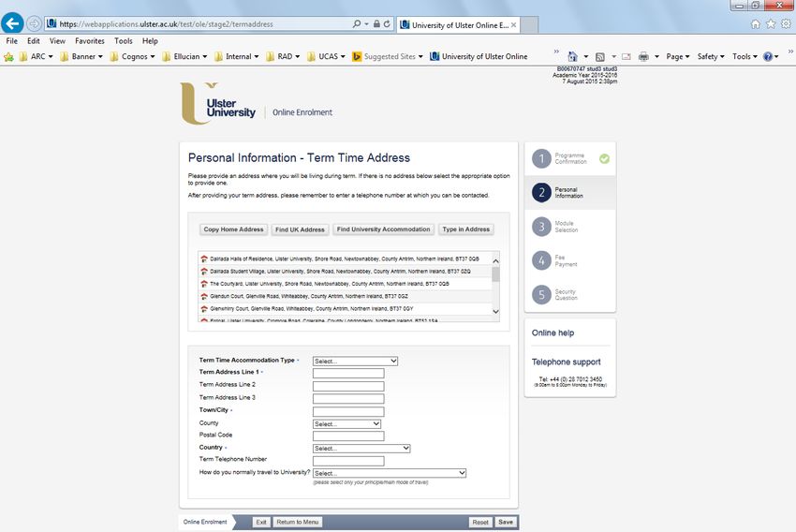The image size is (796, 532).
Task: Click the Town/City input field
Action: tap(348, 411)
